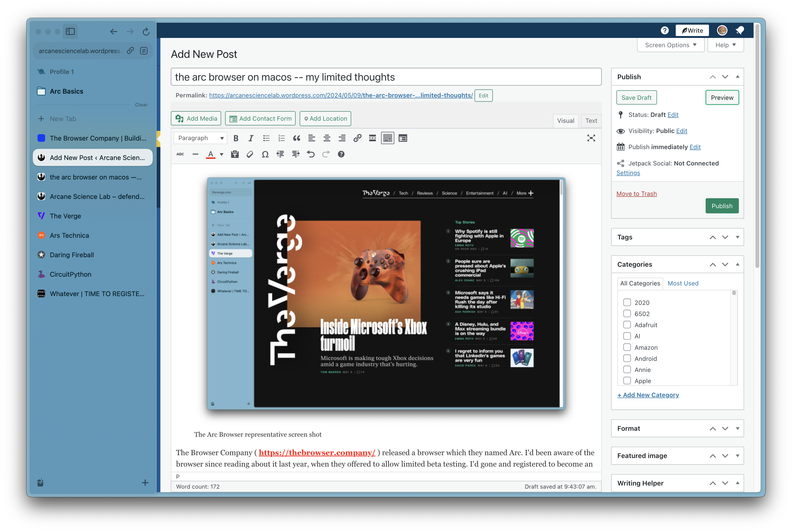Open the Ars Technica sidebar tab
Screen dimensions: 792x532
pos(93,235)
